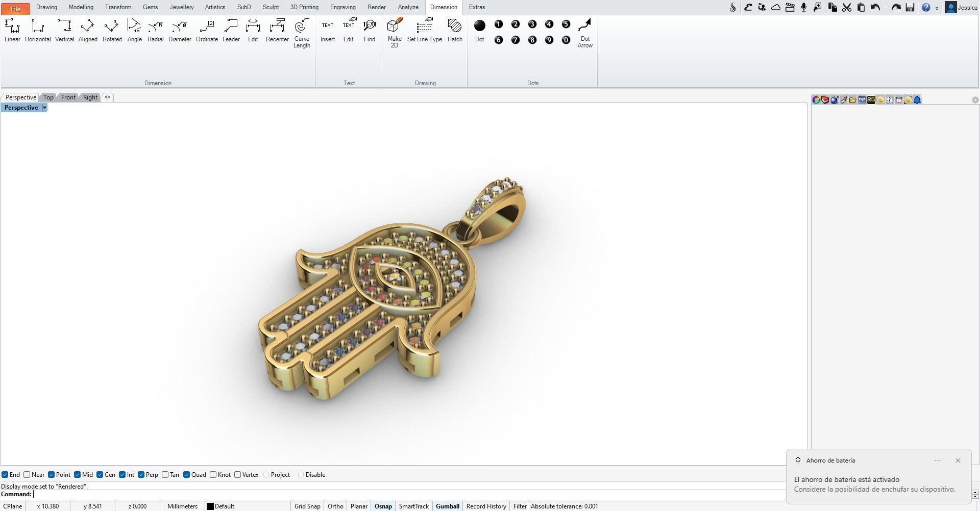The image size is (980, 511).
Task: Click the microphone icon in top toolbar
Action: pyautogui.click(x=804, y=7)
